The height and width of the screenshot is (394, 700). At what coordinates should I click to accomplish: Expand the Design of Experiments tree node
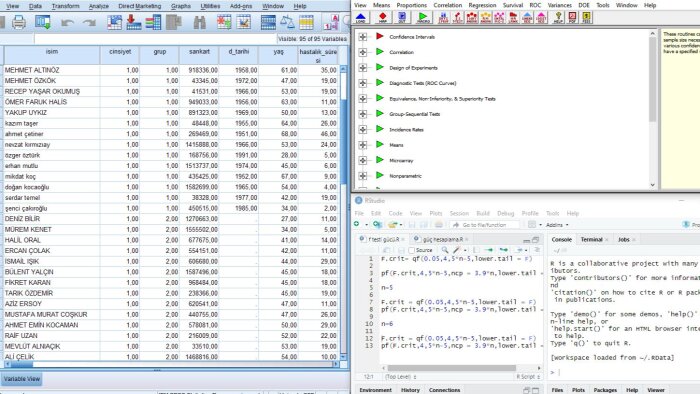tap(362, 68)
